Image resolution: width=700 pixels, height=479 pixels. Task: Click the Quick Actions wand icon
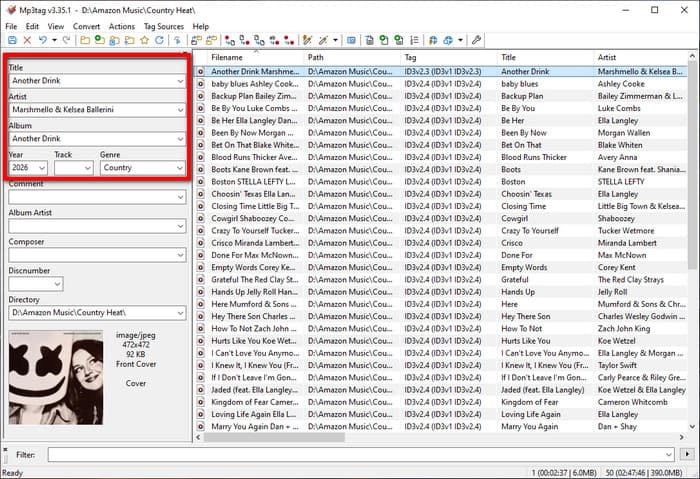point(323,40)
